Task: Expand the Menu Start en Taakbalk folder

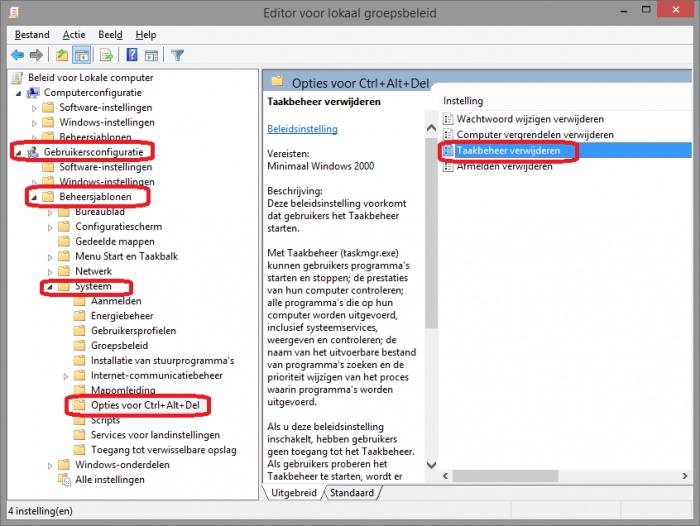Action: [50, 257]
